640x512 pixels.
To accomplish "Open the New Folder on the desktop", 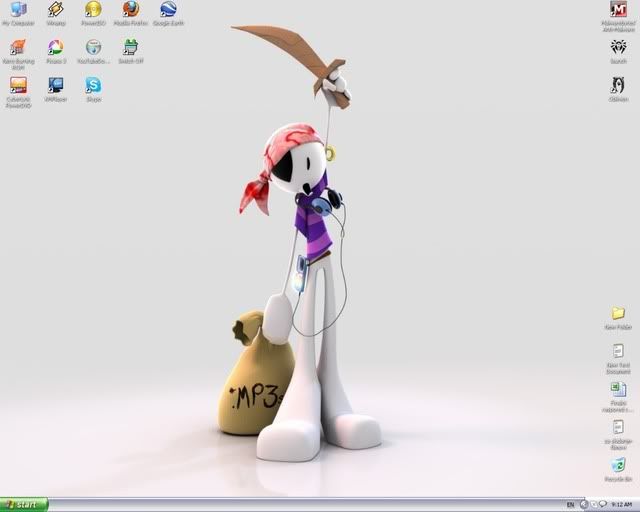I will pyautogui.click(x=618, y=314).
